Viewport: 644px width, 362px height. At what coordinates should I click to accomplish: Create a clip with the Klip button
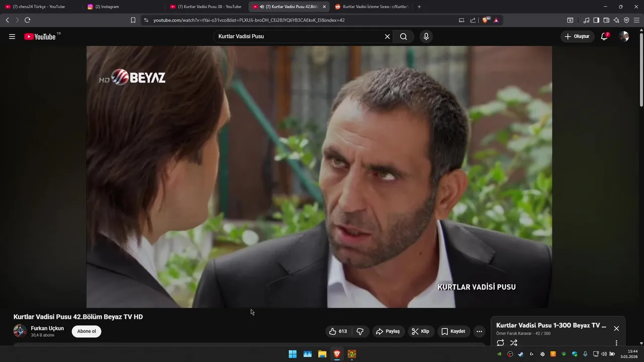(x=420, y=331)
